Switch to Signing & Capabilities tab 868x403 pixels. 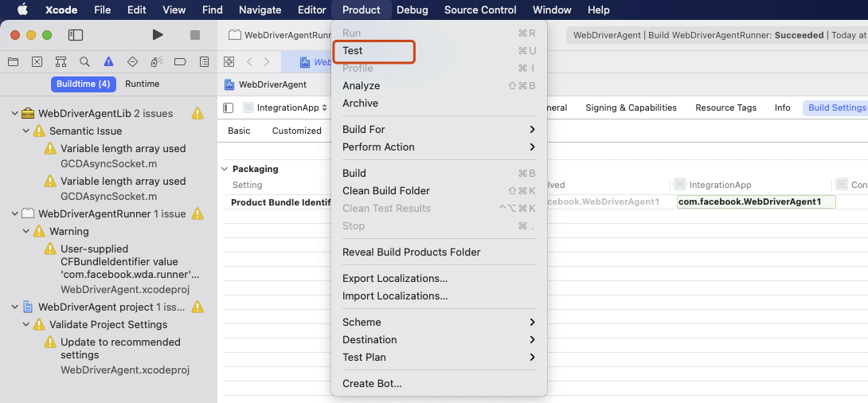[631, 108]
